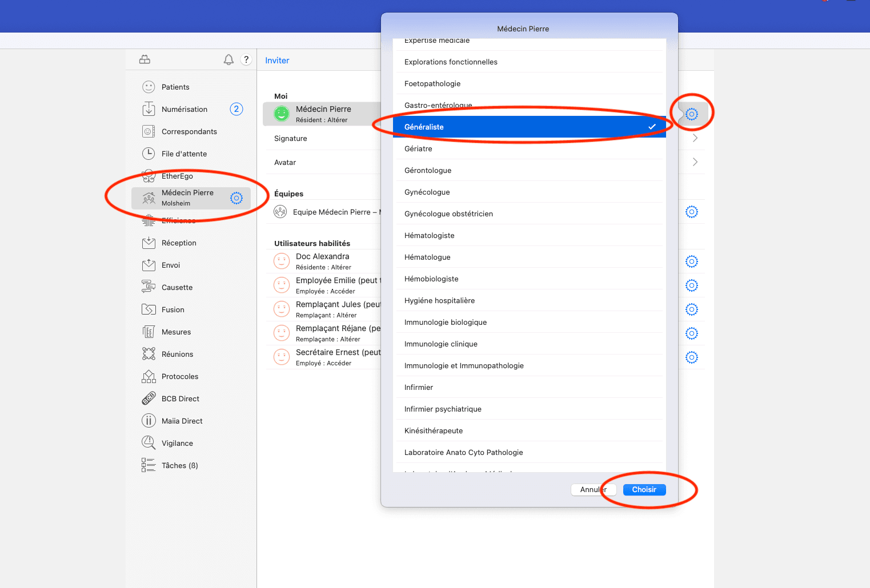870x588 pixels.
Task: Open the help question mark icon
Action: coord(246,59)
